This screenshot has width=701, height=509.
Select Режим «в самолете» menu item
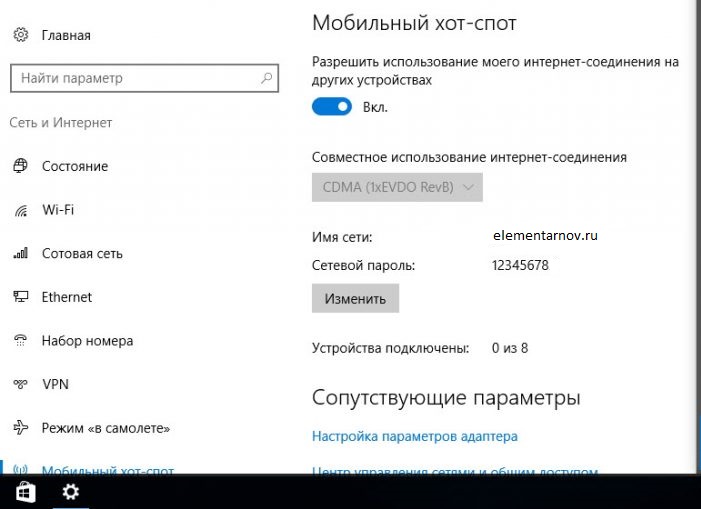[x=105, y=428]
